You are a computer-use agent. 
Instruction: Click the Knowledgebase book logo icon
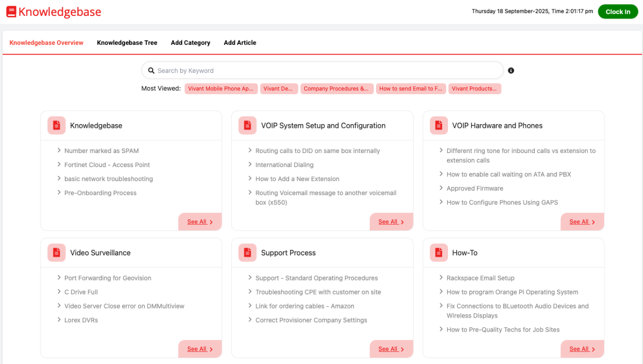coord(11,12)
